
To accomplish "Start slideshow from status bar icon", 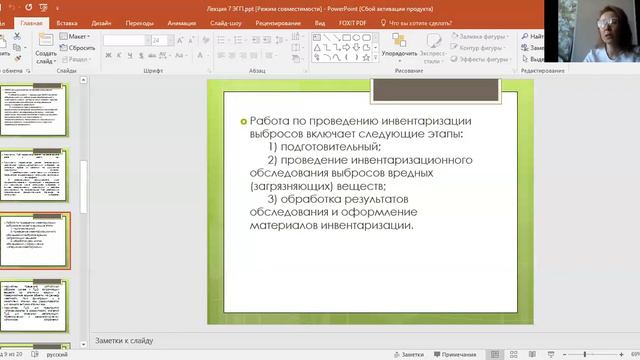I will [551, 354].
